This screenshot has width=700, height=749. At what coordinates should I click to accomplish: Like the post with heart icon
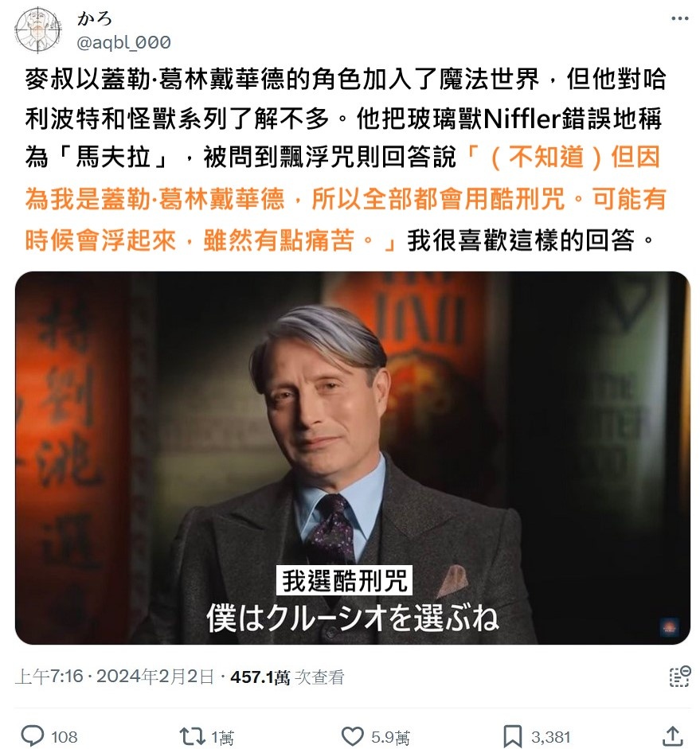[353, 736]
